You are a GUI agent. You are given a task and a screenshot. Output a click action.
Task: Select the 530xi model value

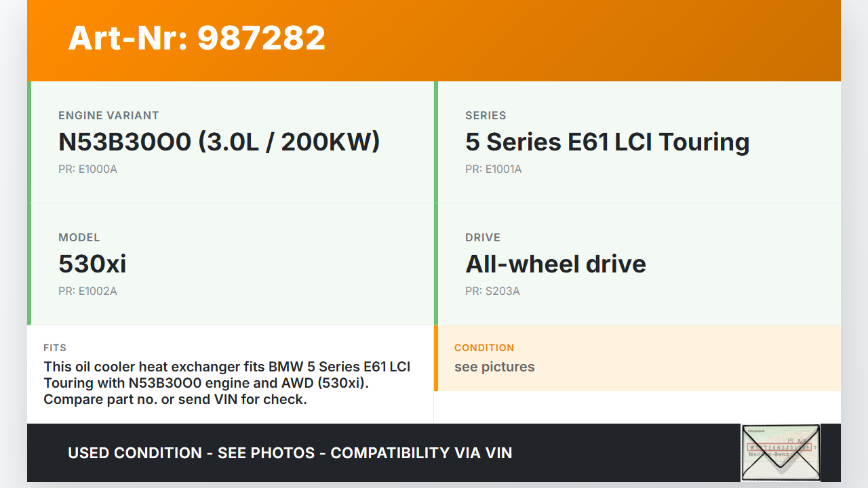click(92, 264)
